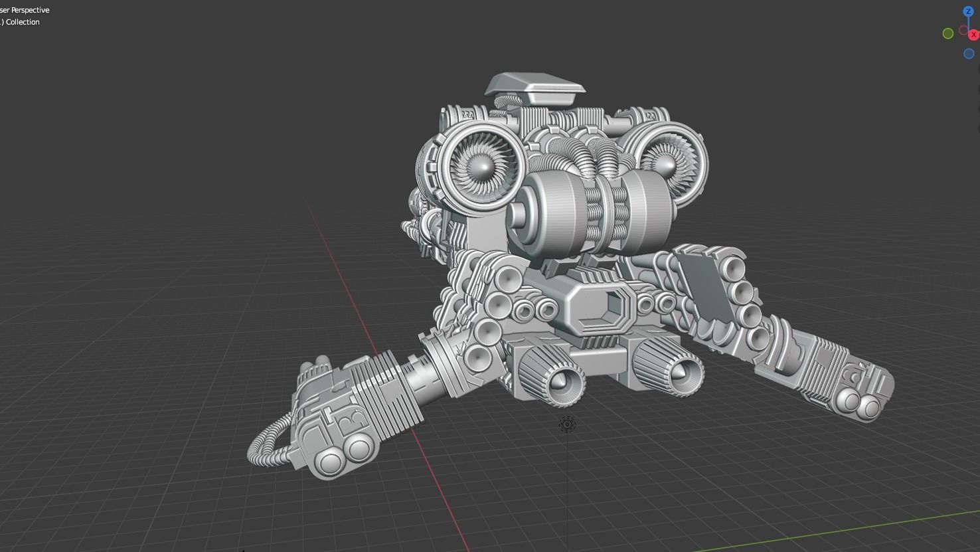Click the green negative Y axis gizmo circle
Screen dimensions: 980x552
pyautogui.click(x=948, y=33)
